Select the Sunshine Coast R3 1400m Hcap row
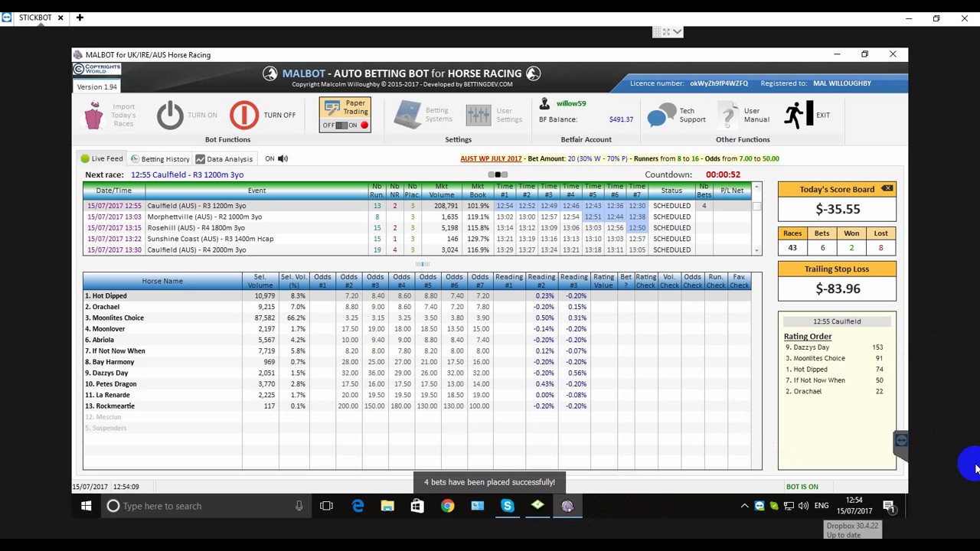This screenshot has width=980, height=551. coord(417,239)
